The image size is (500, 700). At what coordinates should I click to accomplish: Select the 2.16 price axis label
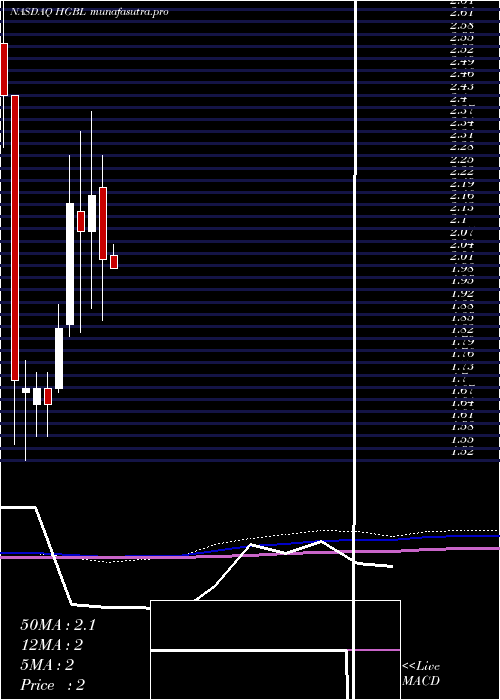(x=462, y=195)
